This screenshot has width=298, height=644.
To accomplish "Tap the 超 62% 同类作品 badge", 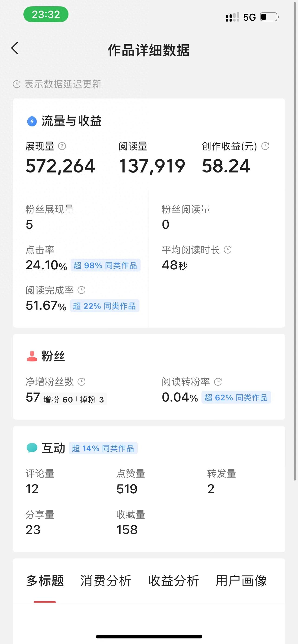I will coord(236,397).
